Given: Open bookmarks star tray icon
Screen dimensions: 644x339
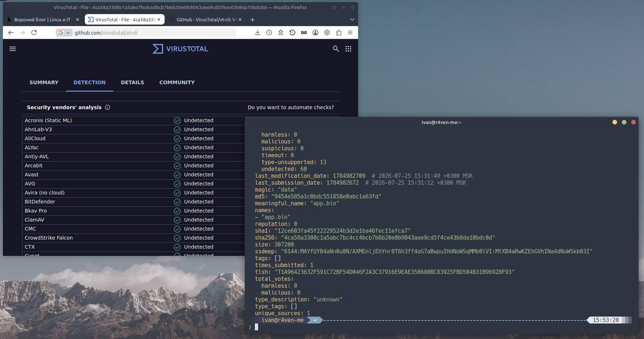Looking at the screenshot, I should point(280,33).
